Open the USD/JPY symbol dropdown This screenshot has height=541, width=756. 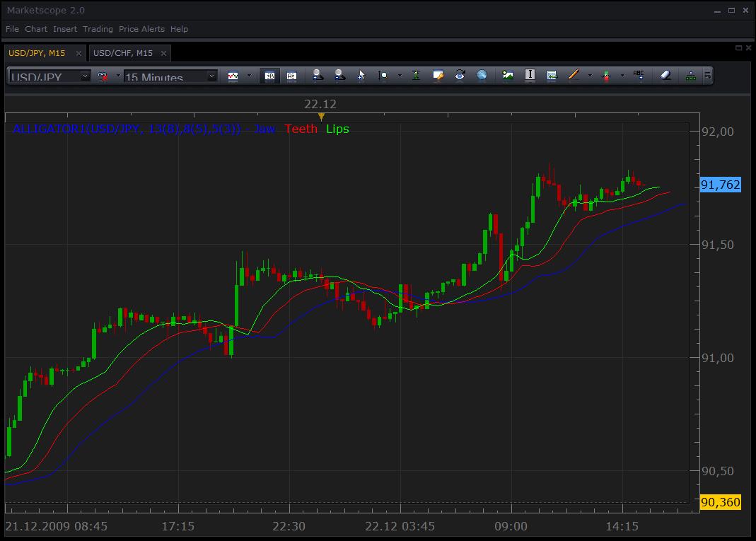click(50, 76)
